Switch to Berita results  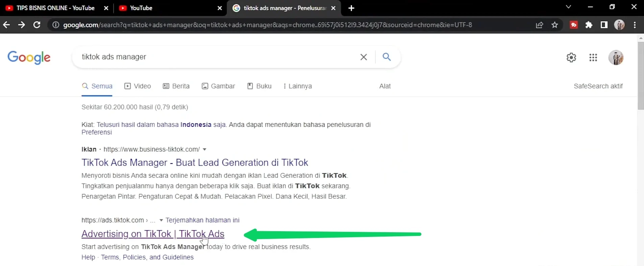coord(176,86)
